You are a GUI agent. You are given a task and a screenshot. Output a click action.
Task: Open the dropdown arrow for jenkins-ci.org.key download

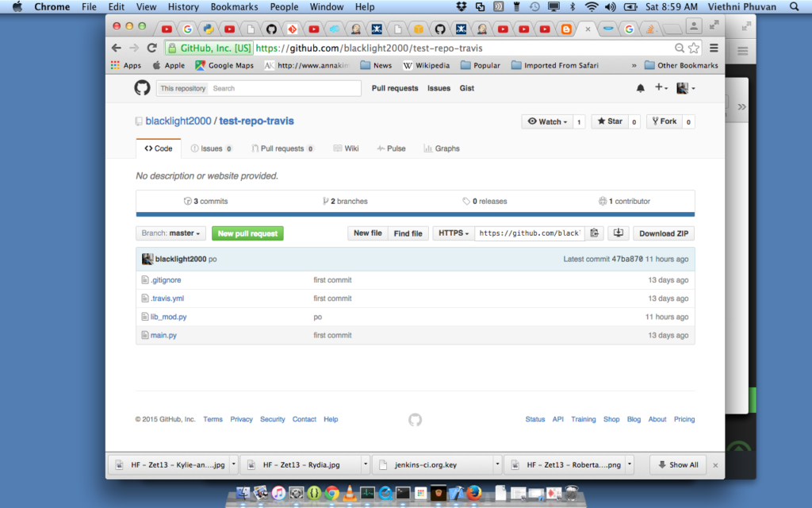tap(497, 464)
